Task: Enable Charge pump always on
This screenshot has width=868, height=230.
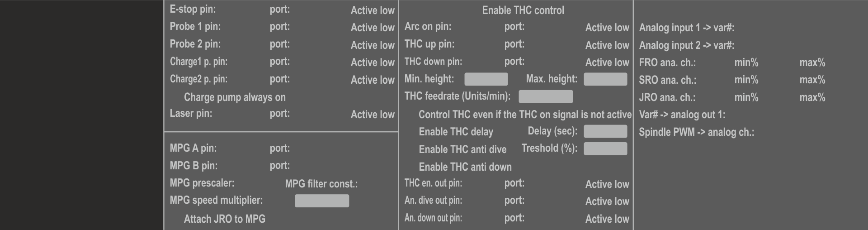Action: [234, 97]
